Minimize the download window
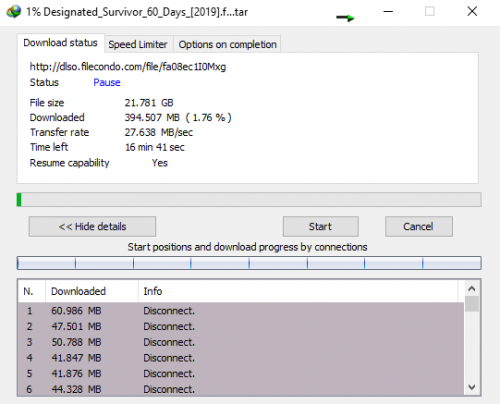This screenshot has height=404, width=500. click(388, 11)
